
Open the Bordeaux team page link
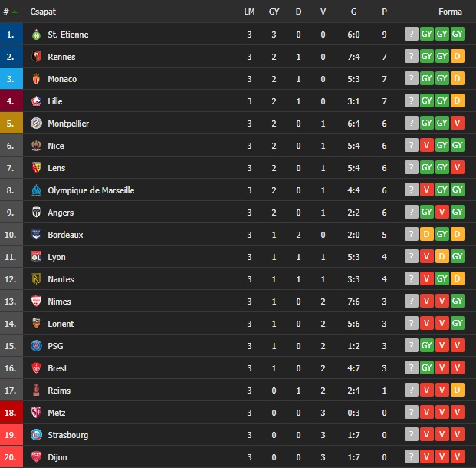(65, 235)
